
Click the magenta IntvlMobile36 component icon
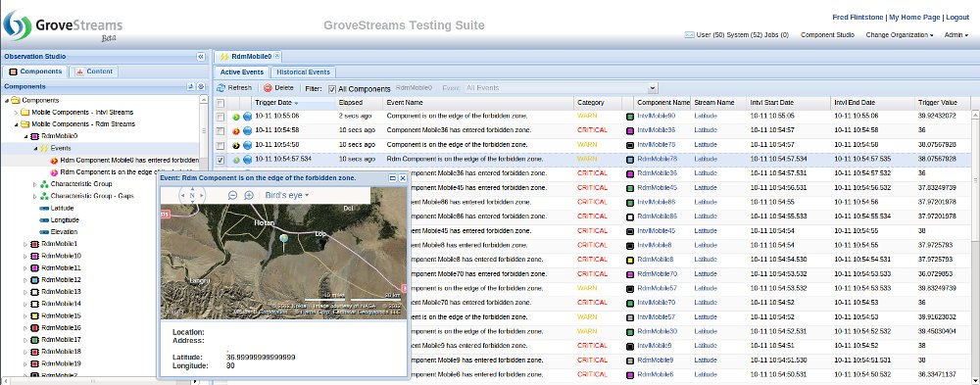point(630,130)
